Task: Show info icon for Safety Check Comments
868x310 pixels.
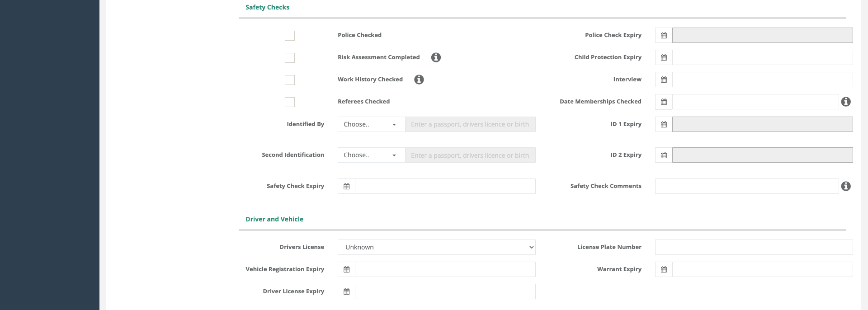Action: click(846, 186)
